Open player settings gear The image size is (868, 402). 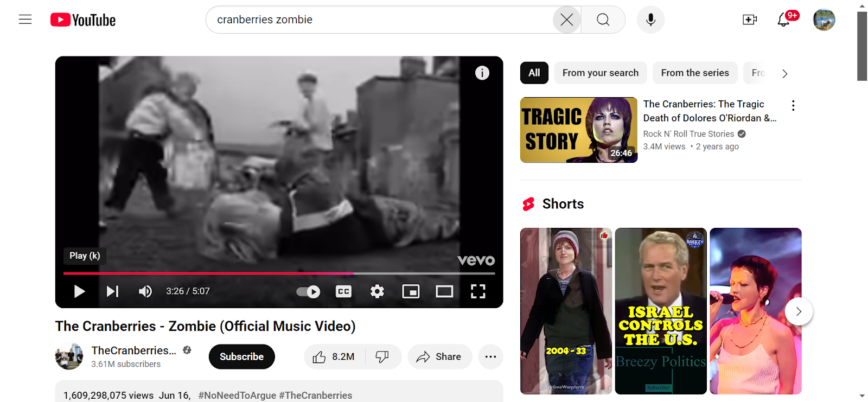[x=377, y=291]
